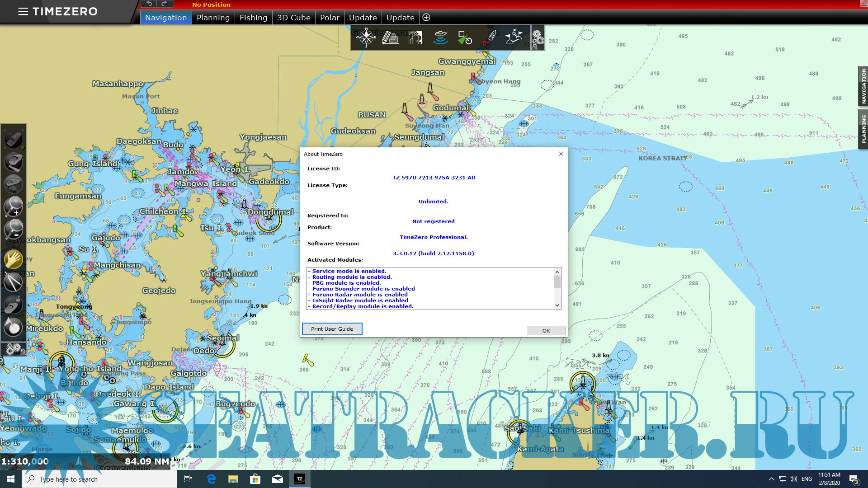Open the 3D Cube workspace tab
The image size is (868, 488).
[293, 18]
